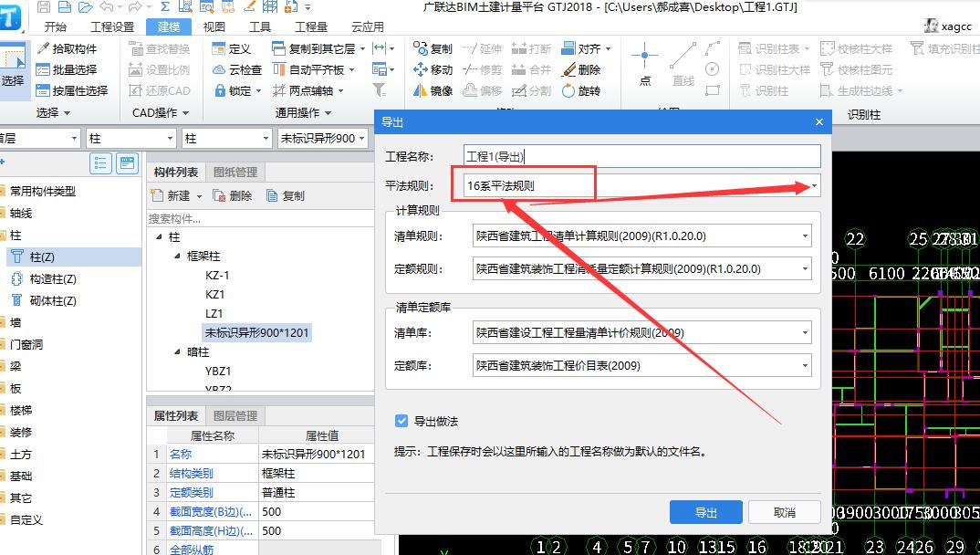Viewport: 980px width, 555px height.
Task: Click 两点辅轴 tool
Action: click(308, 90)
